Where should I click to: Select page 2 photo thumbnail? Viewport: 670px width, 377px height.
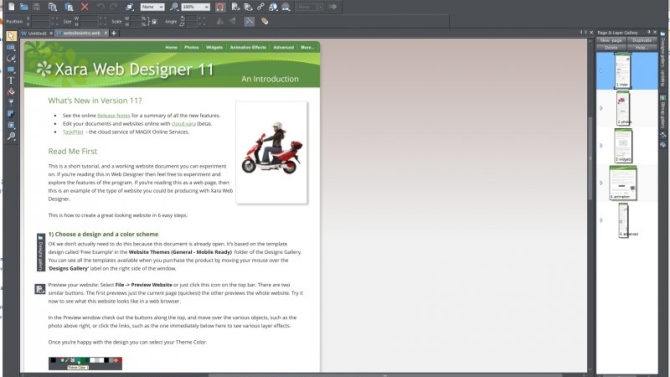[x=623, y=108]
